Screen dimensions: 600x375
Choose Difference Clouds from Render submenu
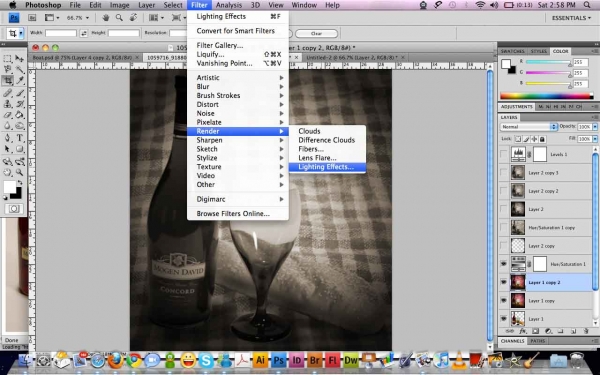(x=327, y=140)
